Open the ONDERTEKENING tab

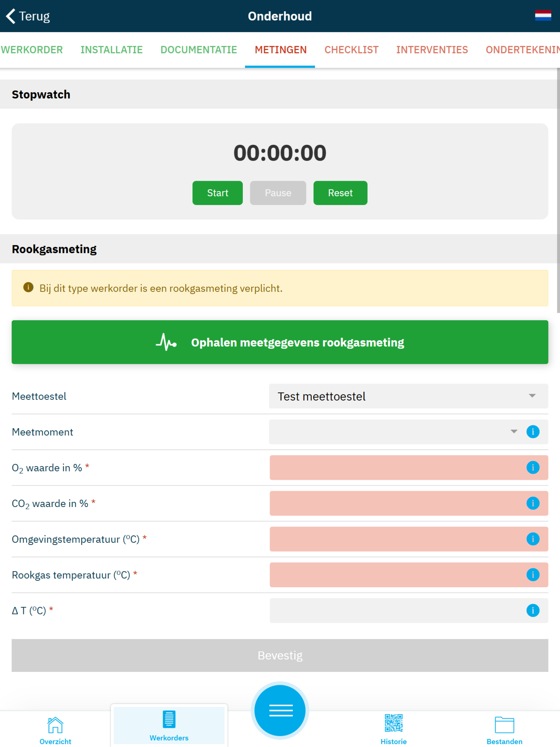click(x=523, y=50)
